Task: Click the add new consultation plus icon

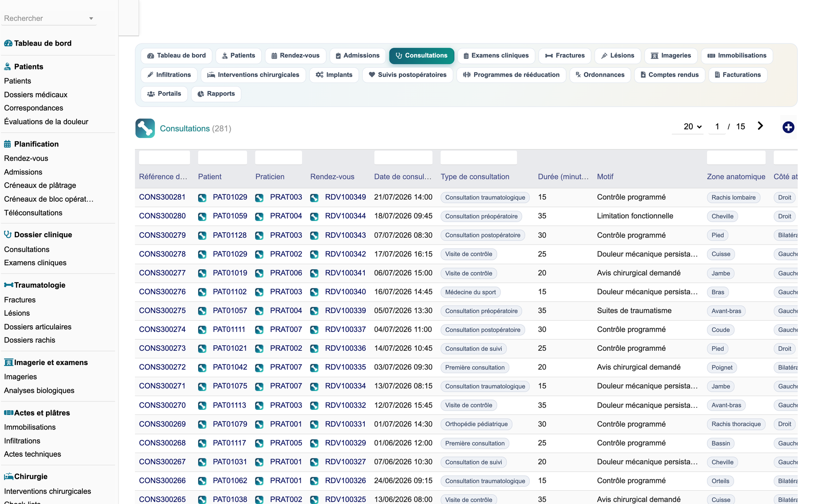Action: [x=788, y=127]
